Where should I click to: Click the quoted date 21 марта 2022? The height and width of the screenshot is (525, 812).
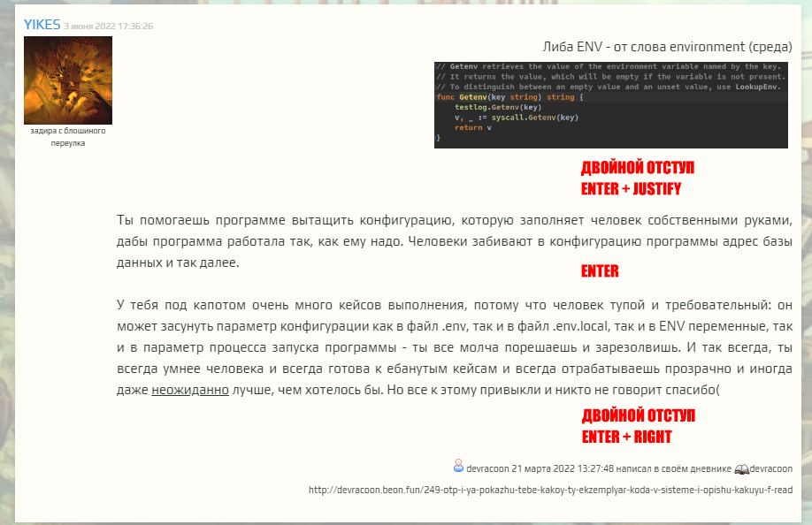[x=549, y=468]
